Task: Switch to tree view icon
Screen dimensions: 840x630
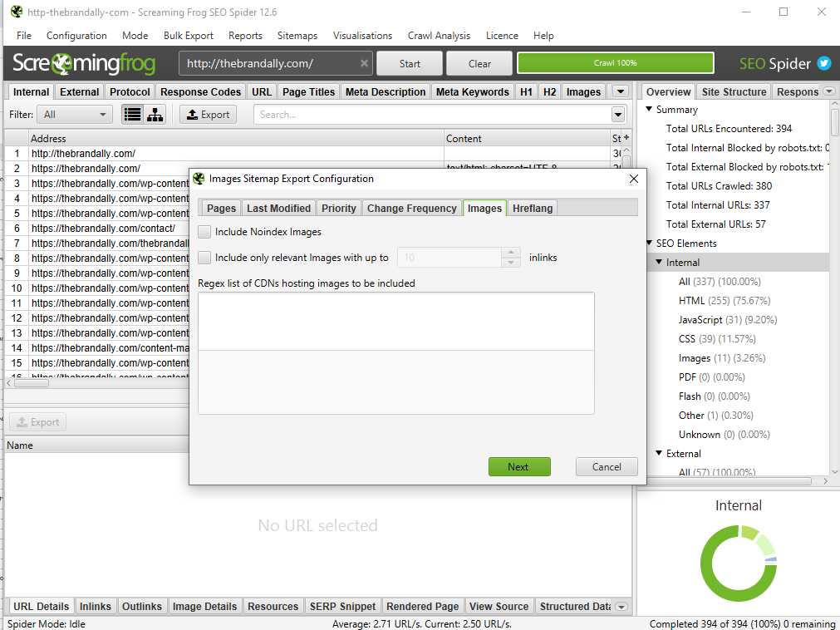Action: 155,115
